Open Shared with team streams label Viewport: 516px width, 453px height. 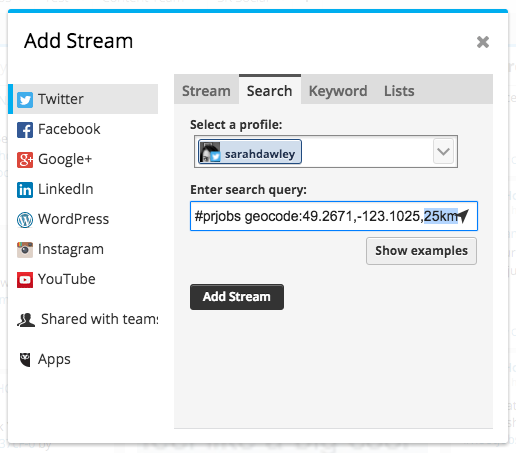click(x=100, y=319)
